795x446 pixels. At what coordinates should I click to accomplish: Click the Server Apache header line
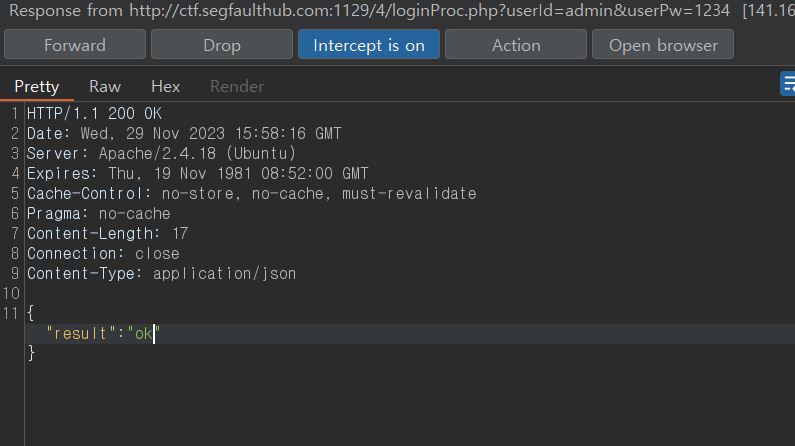pyautogui.click(x=161, y=154)
